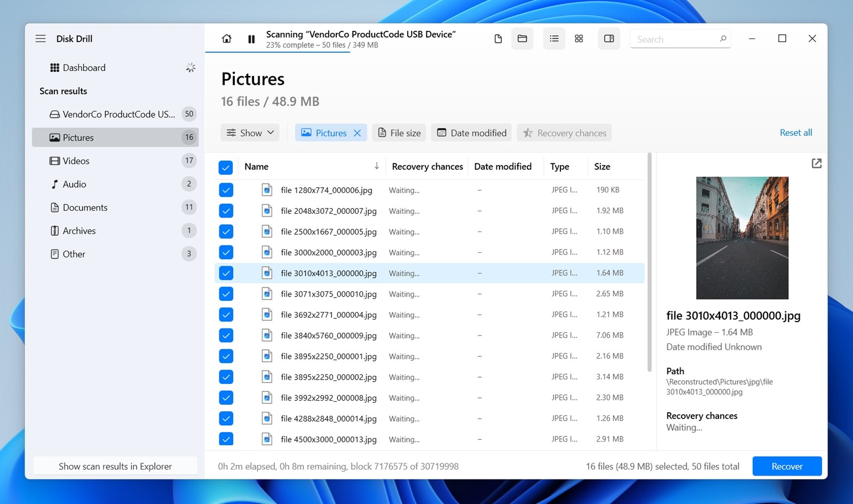Toggle select-all checkbox in header
The image size is (853, 504).
point(226,167)
